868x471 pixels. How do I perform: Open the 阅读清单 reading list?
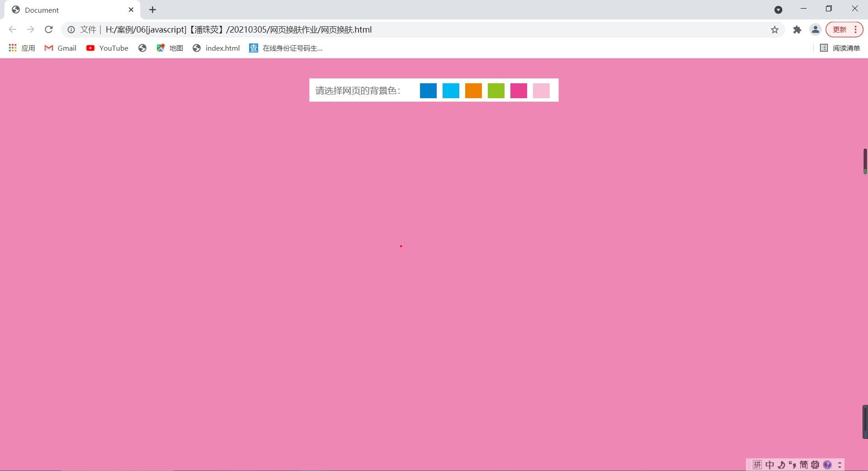[x=840, y=48]
